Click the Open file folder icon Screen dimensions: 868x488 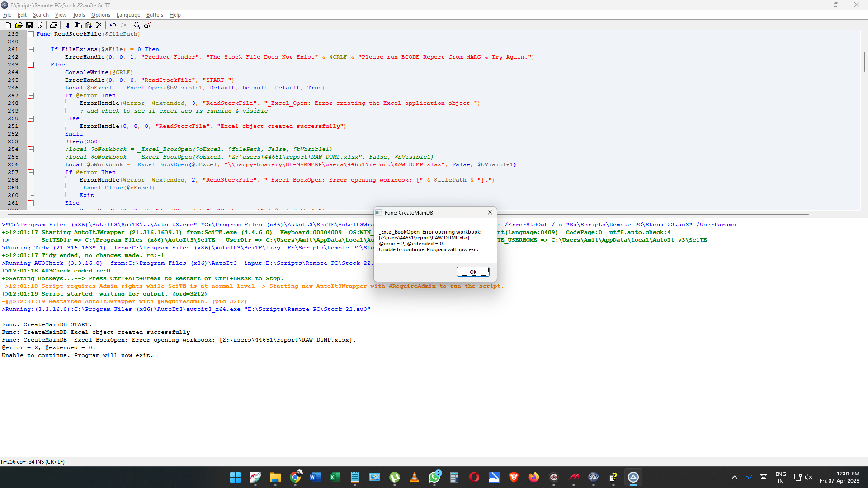click(x=19, y=25)
